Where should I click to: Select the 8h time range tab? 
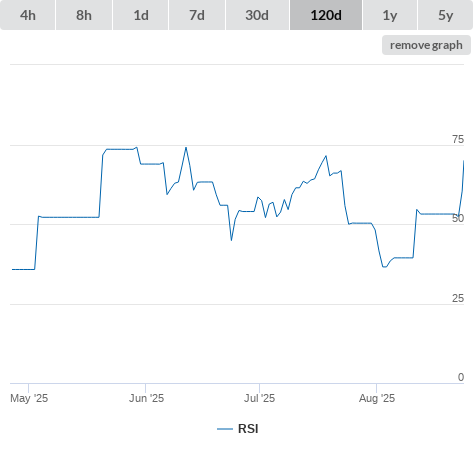[x=84, y=15]
